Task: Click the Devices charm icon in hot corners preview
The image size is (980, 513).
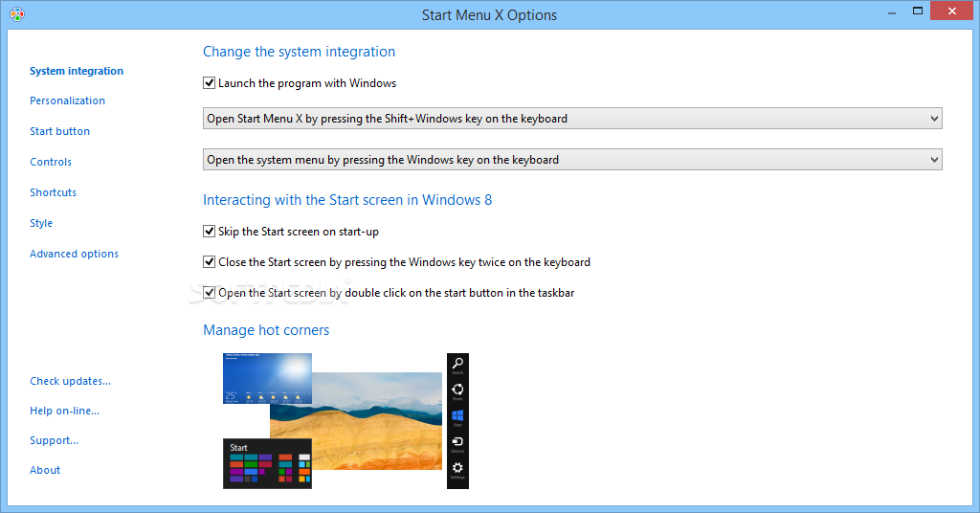Action: coord(457,444)
